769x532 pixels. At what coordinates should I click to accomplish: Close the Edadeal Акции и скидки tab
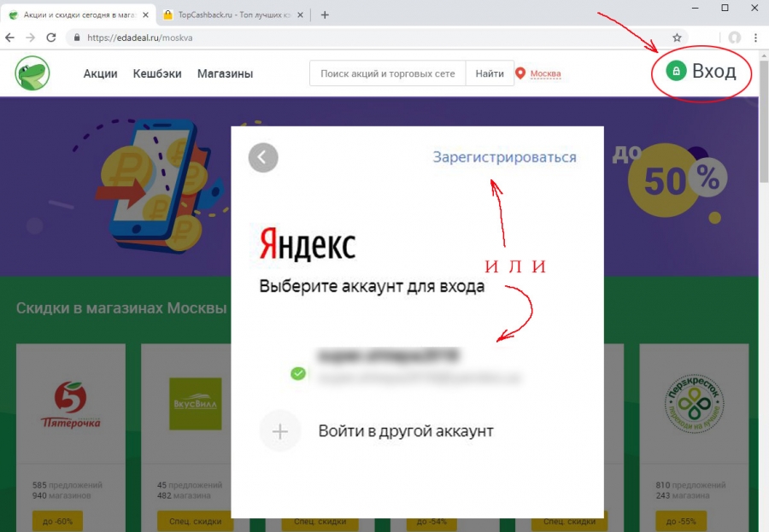click(x=145, y=15)
